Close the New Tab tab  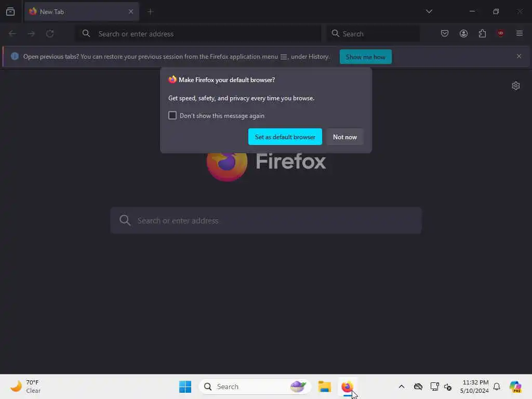(x=130, y=11)
